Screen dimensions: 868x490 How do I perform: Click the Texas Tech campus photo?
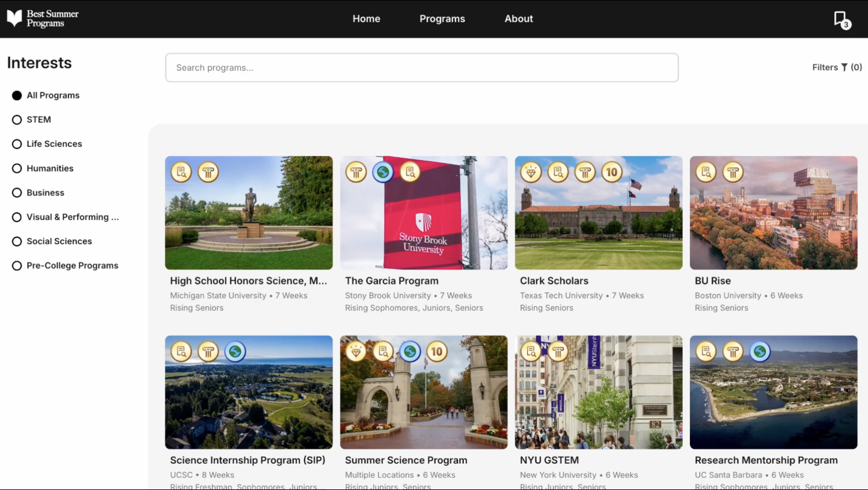tap(598, 212)
